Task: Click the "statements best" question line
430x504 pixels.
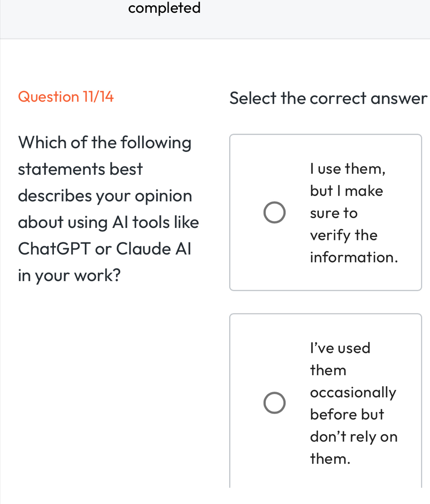Action: (81, 169)
